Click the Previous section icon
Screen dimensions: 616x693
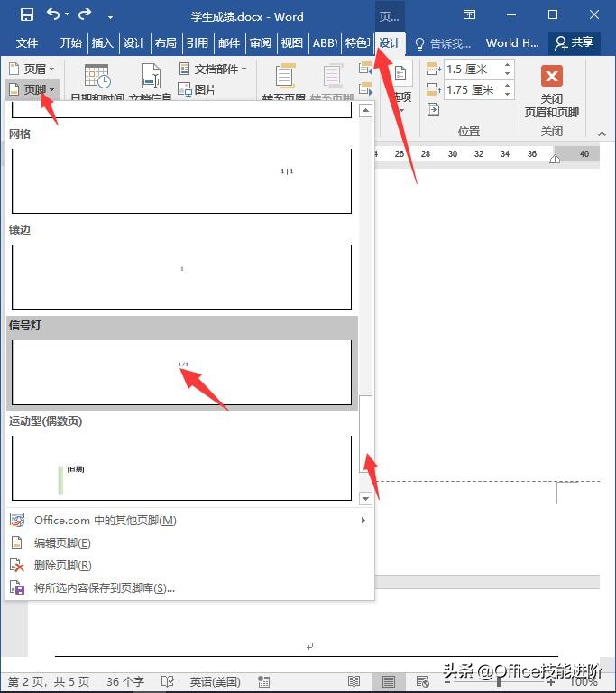click(x=365, y=69)
